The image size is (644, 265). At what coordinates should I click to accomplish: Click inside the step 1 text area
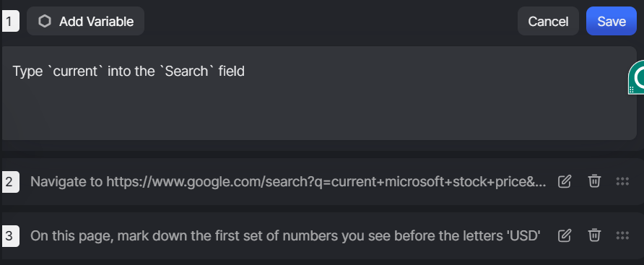[319, 93]
